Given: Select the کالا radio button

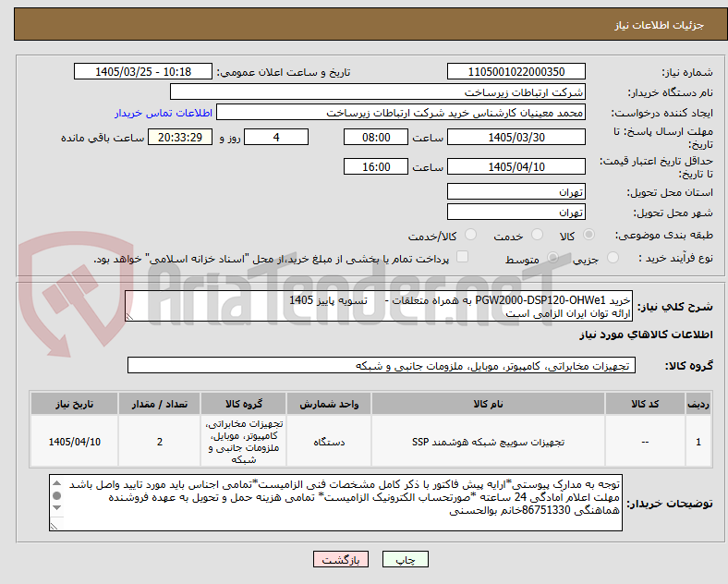Looking at the screenshot, I should pos(588,235).
